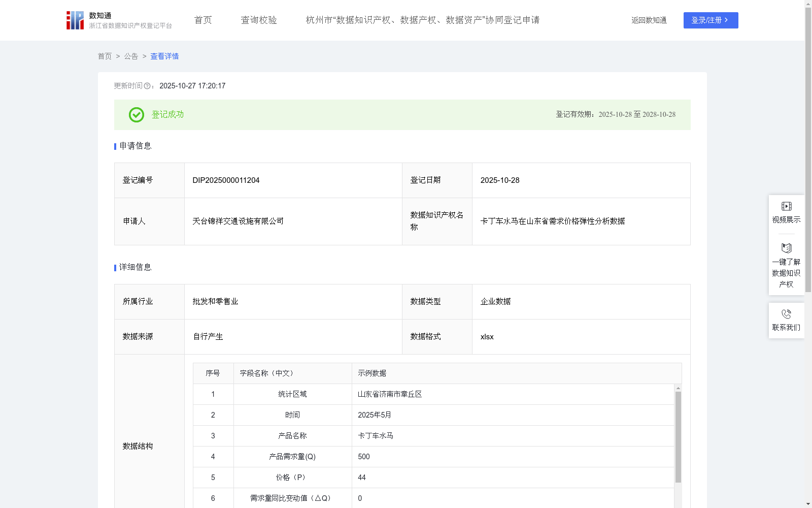Click the help icon beside 更新时间

coord(147,86)
